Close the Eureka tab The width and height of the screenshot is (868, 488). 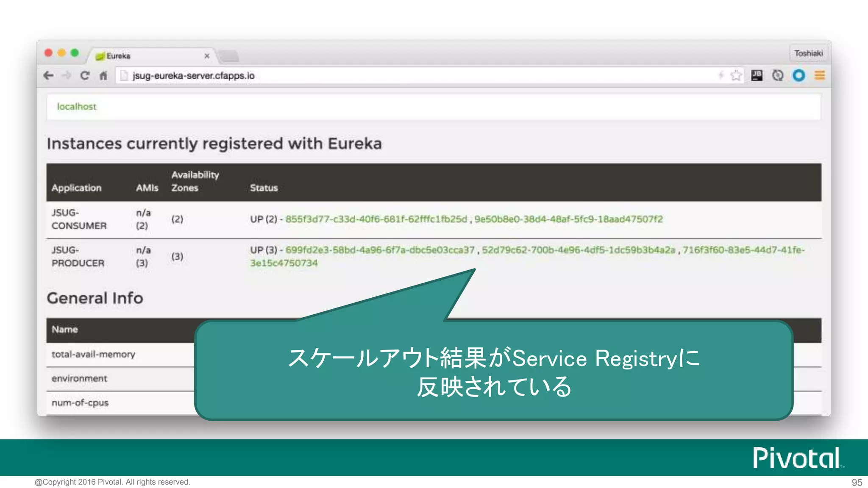[x=207, y=56]
